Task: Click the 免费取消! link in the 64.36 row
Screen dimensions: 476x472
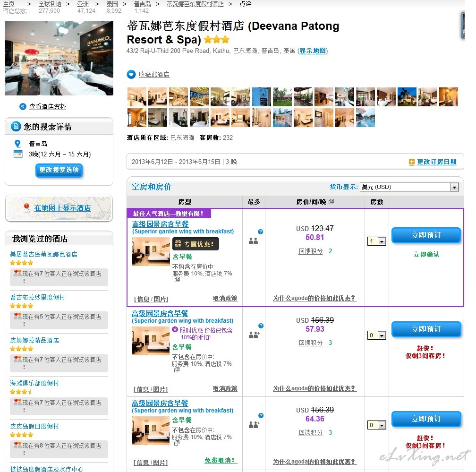Action: tap(221, 461)
